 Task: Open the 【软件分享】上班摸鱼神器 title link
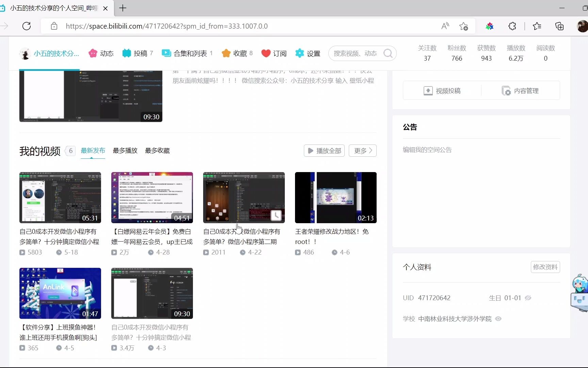58,332
